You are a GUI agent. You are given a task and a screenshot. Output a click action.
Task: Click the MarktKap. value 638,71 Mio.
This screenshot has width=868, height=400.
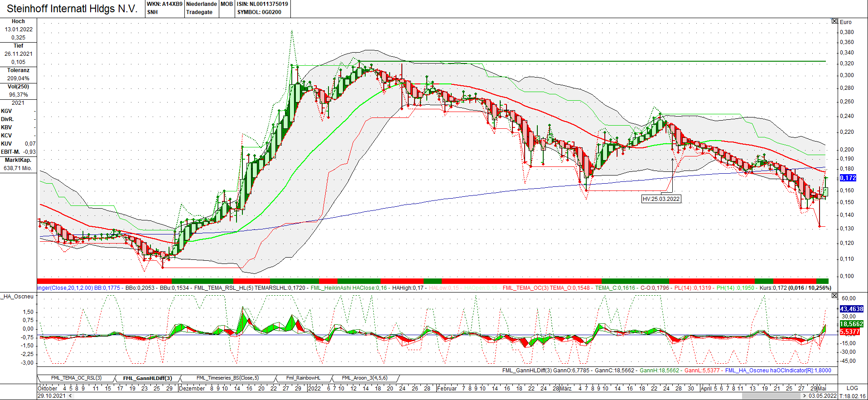[18, 168]
